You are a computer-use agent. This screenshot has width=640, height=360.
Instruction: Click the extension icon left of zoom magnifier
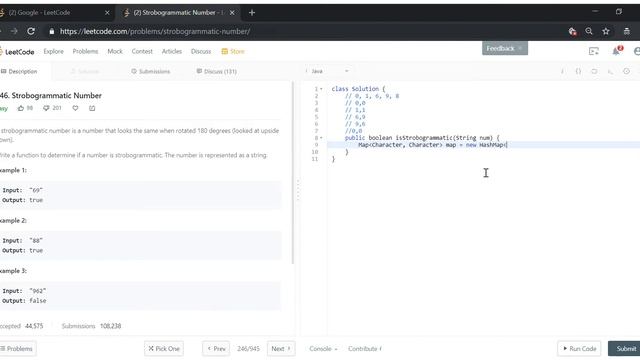[x=572, y=31]
